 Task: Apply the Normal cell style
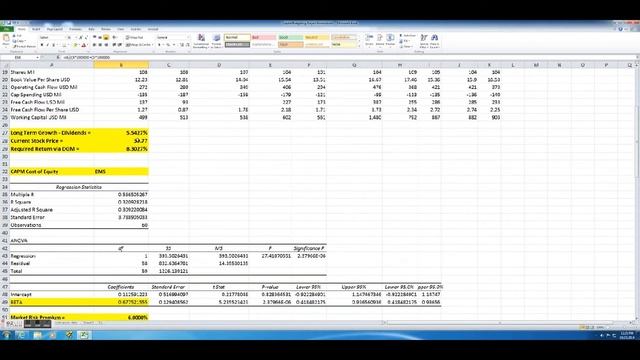click(x=237, y=37)
